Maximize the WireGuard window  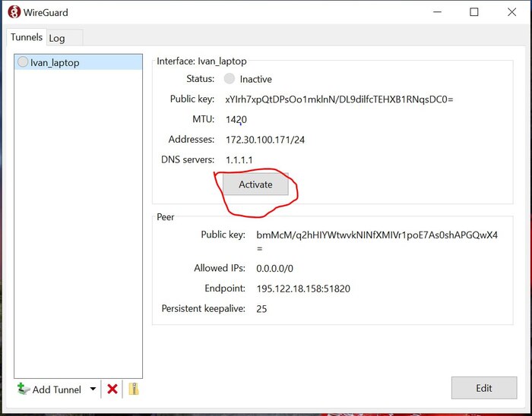474,12
